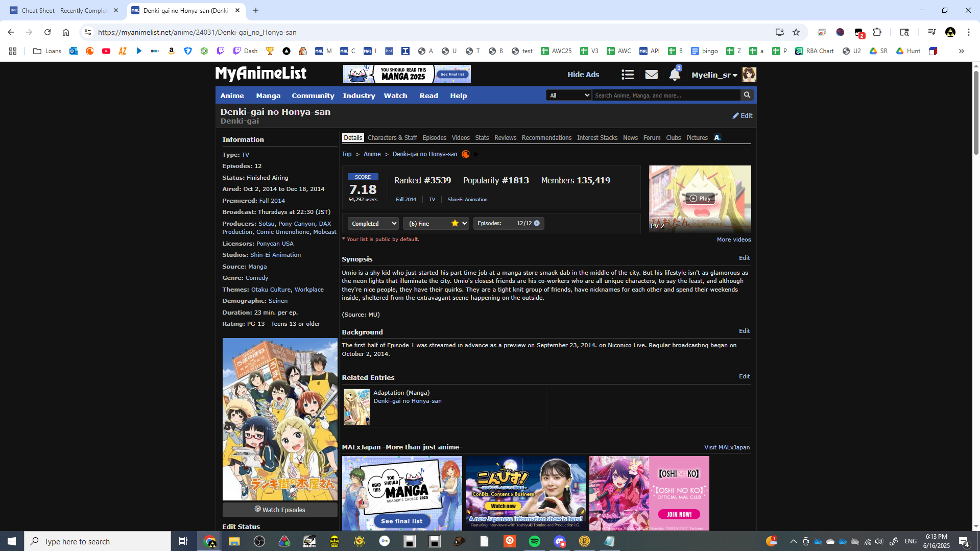Open the Industry navigation menu
This screenshot has width=980, height=551.
pos(359,95)
